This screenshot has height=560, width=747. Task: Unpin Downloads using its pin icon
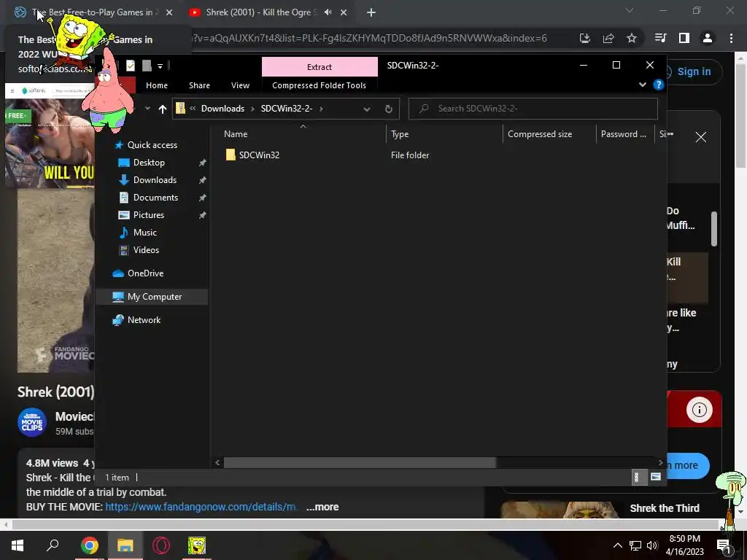203,180
